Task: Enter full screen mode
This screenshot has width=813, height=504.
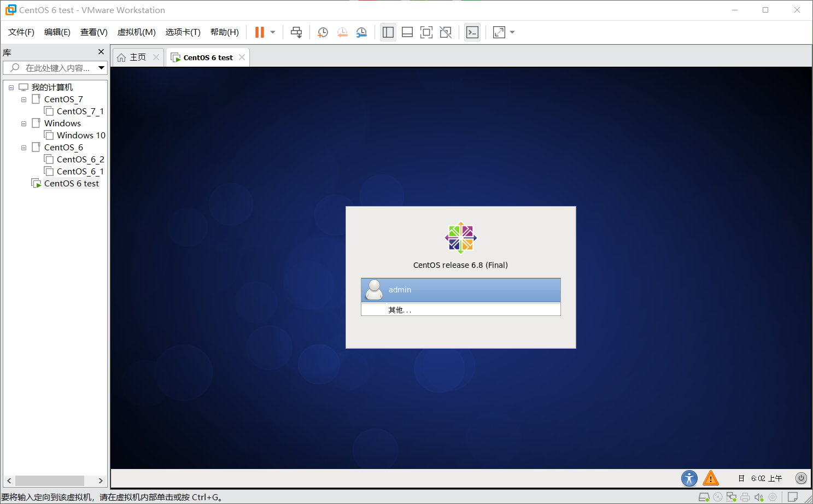Action: [426, 32]
